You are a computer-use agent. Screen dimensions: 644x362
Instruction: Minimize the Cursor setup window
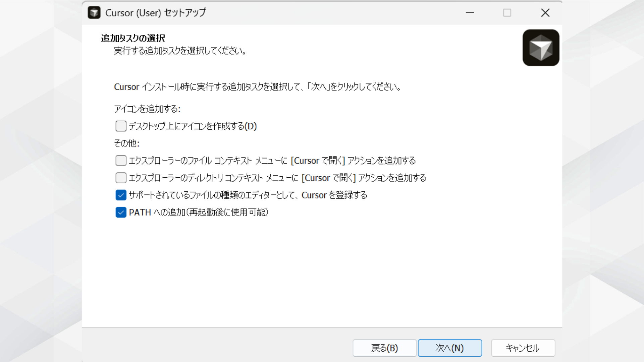pyautogui.click(x=470, y=13)
